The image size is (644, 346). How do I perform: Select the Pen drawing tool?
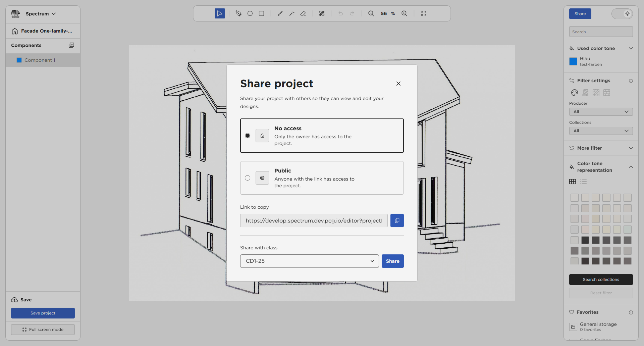pos(238,13)
